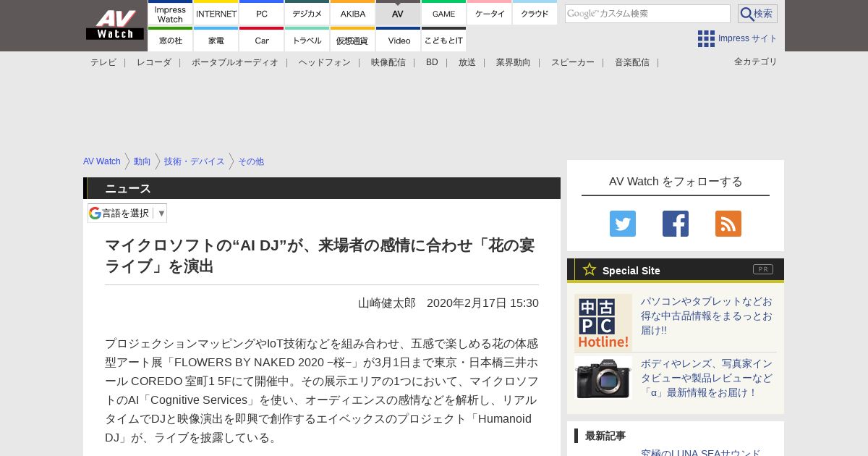868x456 pixels.
Task: Open the Impress サイト link
Action: [748, 38]
